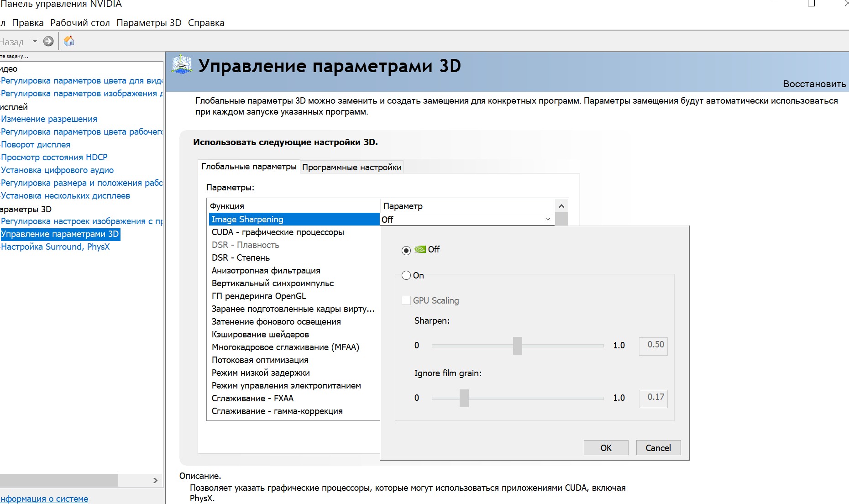
Task: Click the NVIDIA logo next to Off
Action: click(420, 249)
